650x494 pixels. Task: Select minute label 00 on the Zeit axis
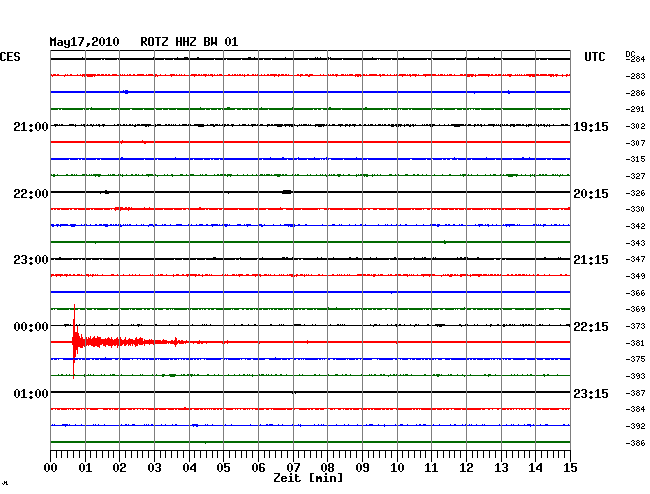pos(51,468)
